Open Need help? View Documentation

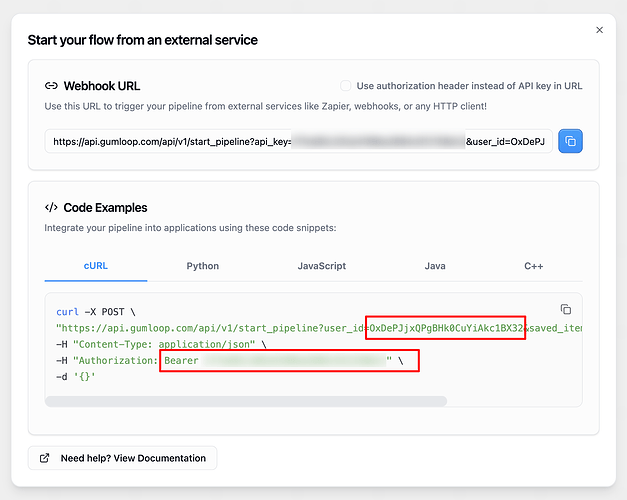click(x=132, y=458)
